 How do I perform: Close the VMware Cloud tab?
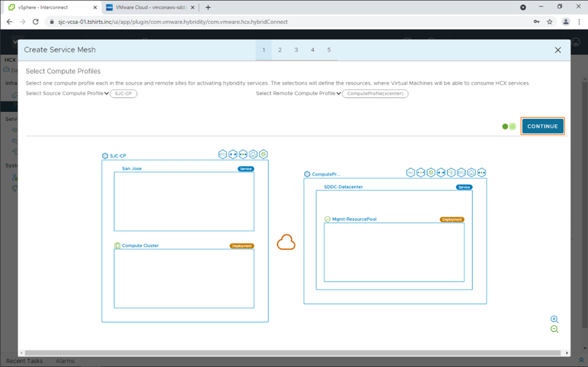pos(192,7)
